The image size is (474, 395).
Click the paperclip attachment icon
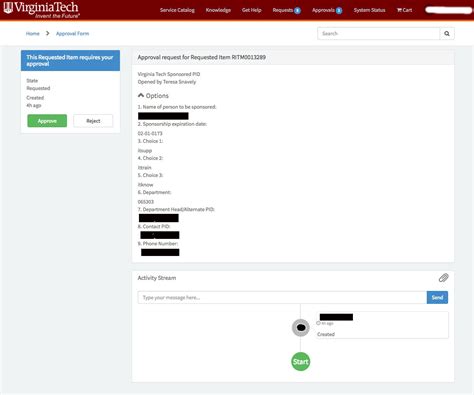(x=444, y=278)
